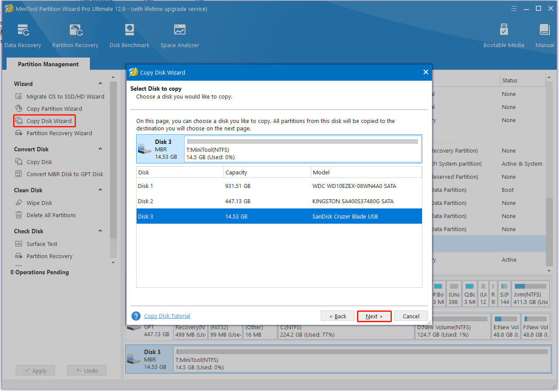Screen dimensions: 559x392
Task: Open Data Recovery tool
Action: click(x=23, y=36)
